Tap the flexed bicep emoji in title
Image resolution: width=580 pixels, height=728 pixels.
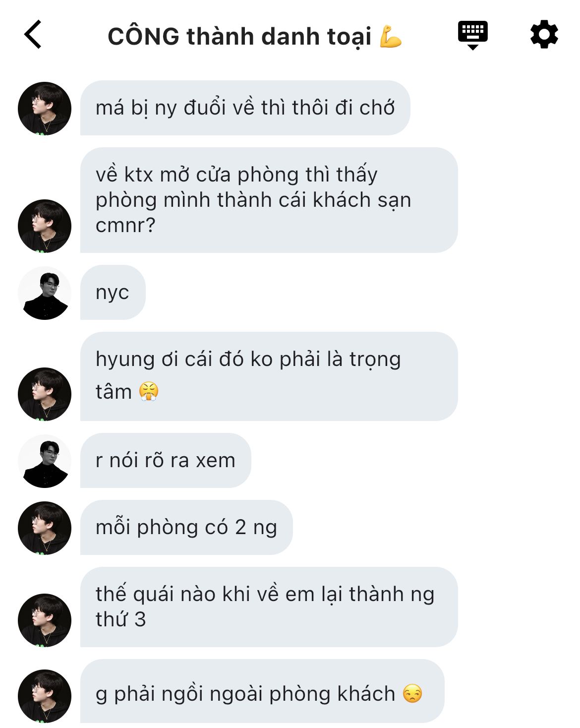click(391, 36)
